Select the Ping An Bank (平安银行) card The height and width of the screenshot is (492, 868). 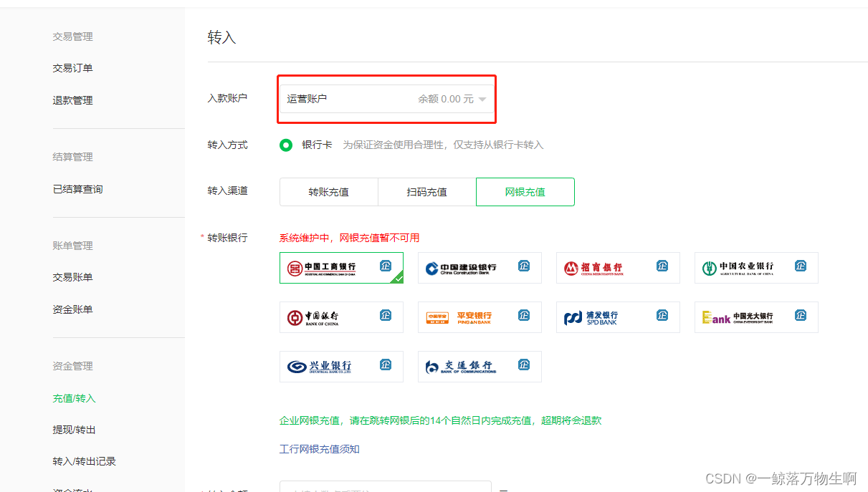[x=480, y=317]
